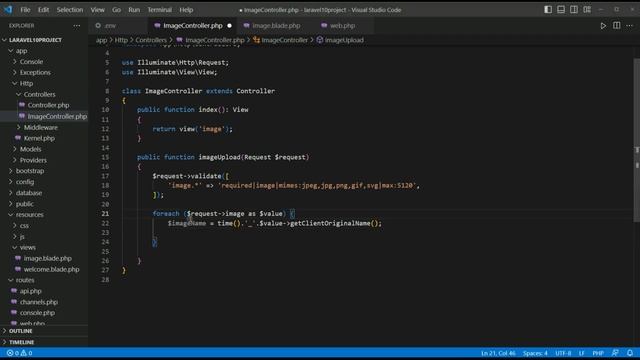Split the editor to the right
Viewport: 640px width, 360px height.
click(616, 26)
